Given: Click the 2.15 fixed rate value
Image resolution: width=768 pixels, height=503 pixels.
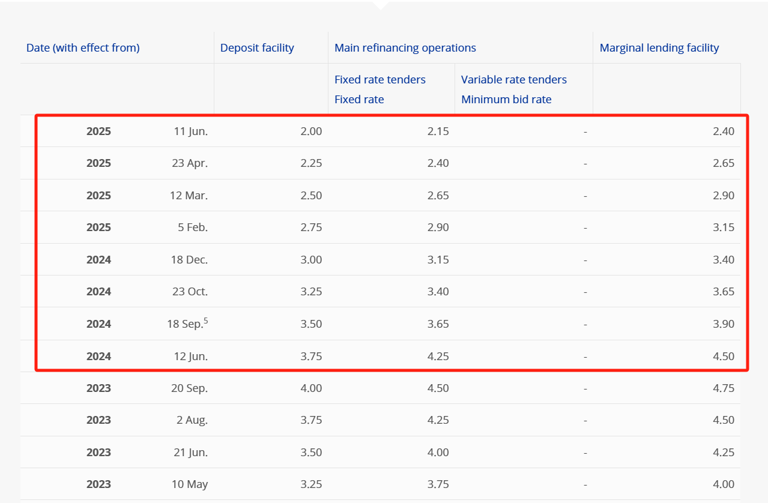Looking at the screenshot, I should [437, 132].
